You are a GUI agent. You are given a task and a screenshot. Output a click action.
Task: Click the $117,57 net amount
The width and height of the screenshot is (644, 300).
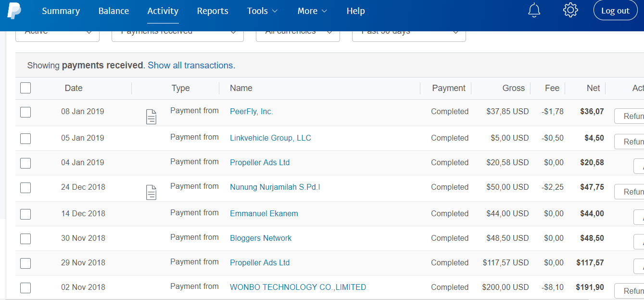(x=590, y=263)
